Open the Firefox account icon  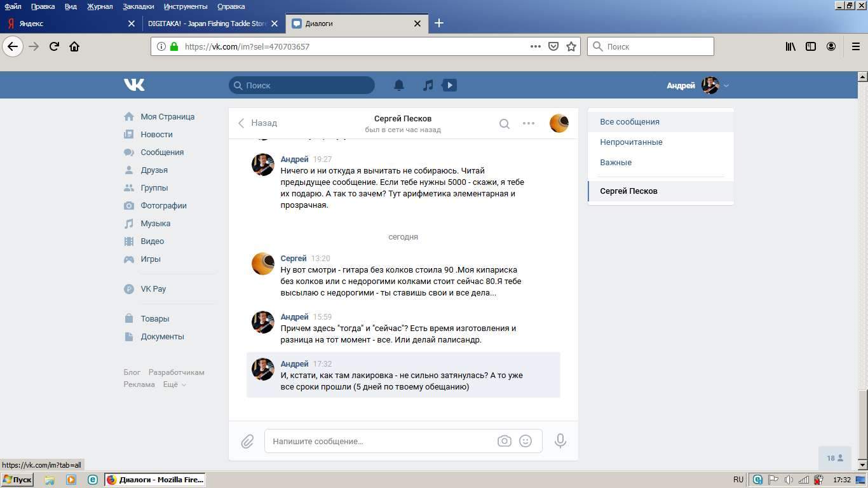tap(831, 46)
